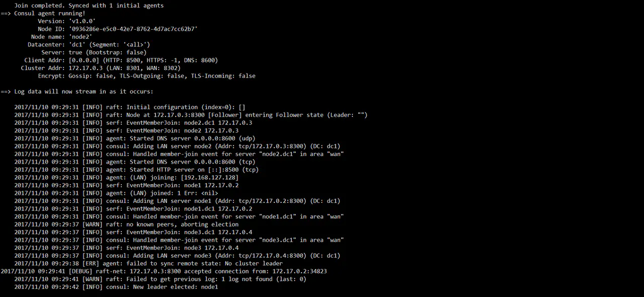The height and width of the screenshot is (297, 644).
Task: Click 'Log data will now stream' line
Action: (x=77, y=92)
